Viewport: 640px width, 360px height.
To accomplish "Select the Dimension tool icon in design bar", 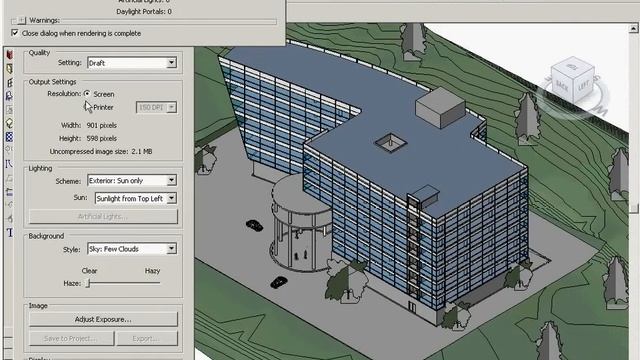I will click(x=9, y=192).
